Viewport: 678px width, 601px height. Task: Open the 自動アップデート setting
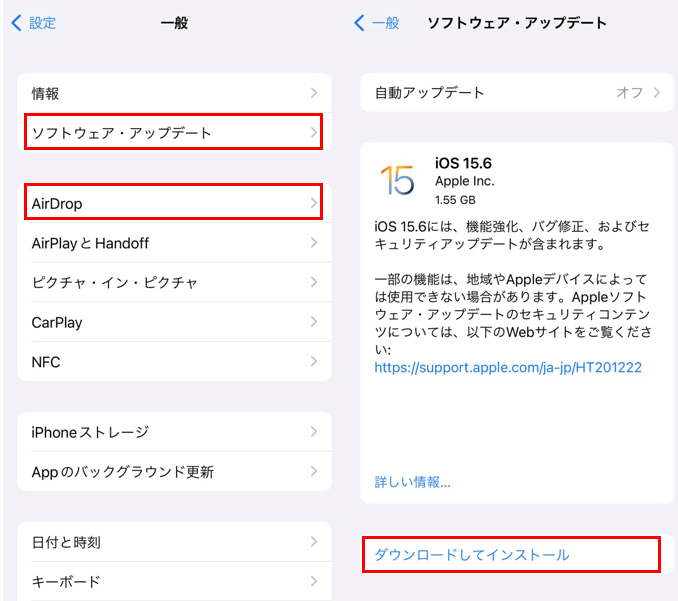click(x=517, y=93)
